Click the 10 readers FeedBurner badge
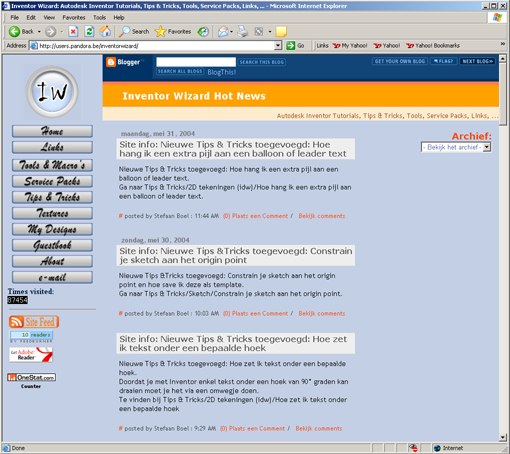 pos(31,335)
